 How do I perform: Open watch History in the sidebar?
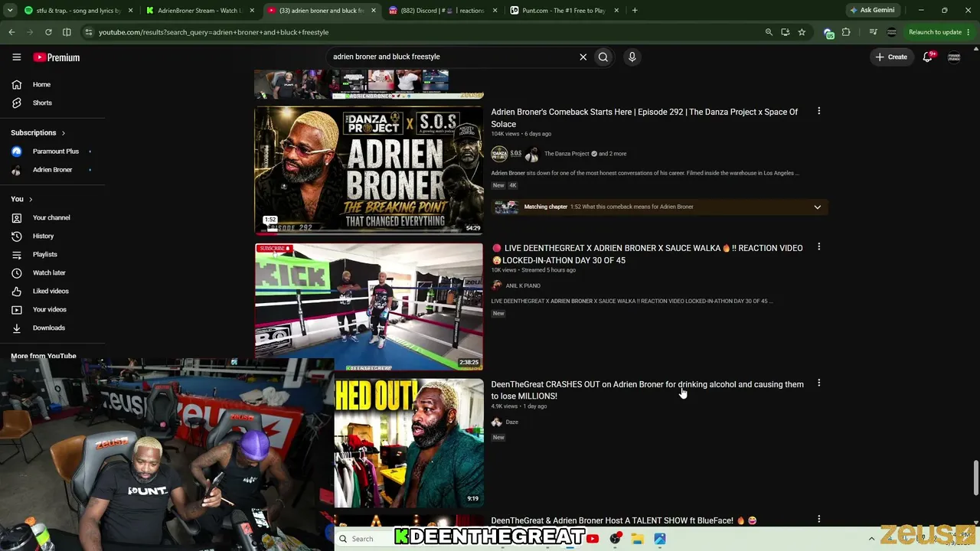point(43,236)
